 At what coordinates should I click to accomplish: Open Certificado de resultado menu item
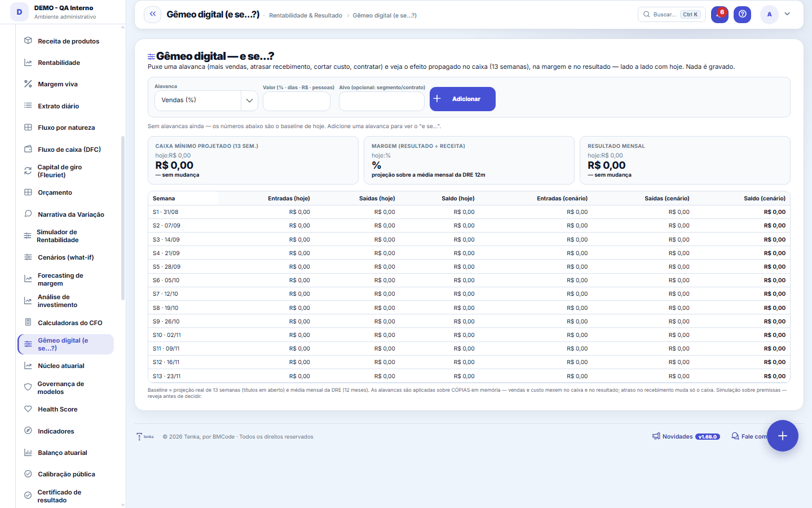66,496
